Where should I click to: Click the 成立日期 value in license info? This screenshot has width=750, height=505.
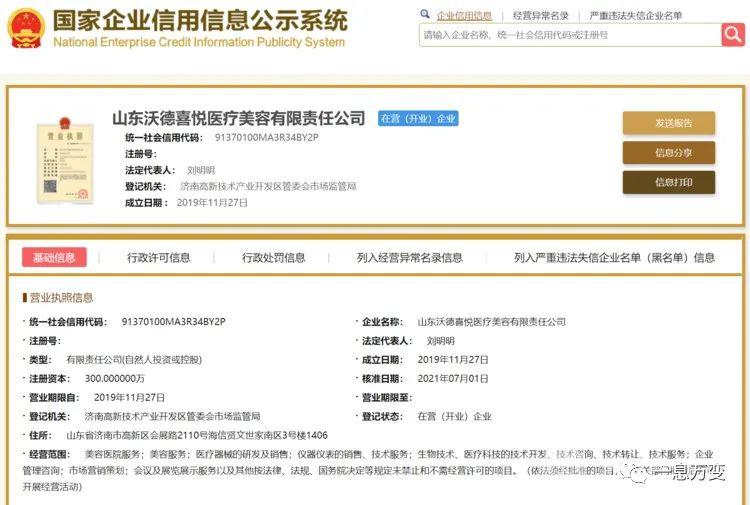pyautogui.click(x=453, y=360)
